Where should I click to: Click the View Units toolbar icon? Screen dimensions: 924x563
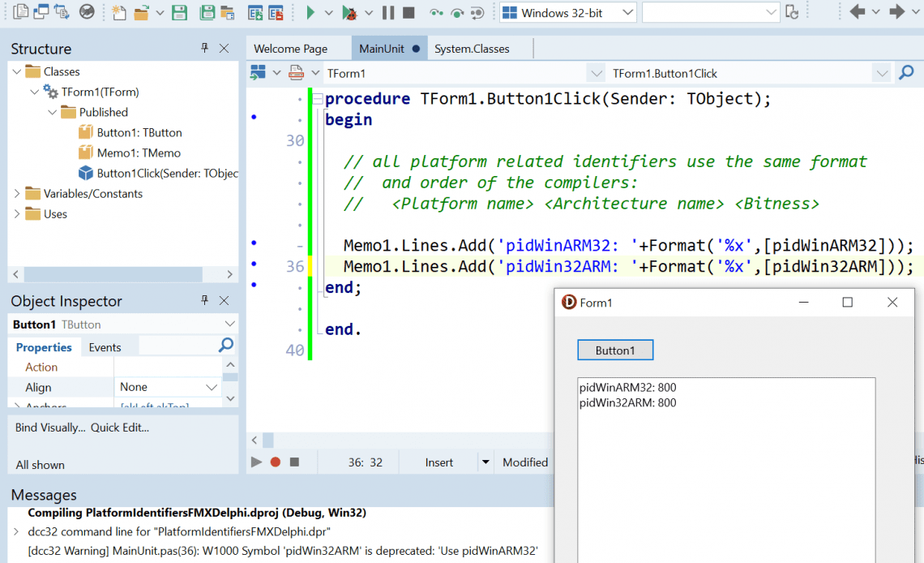20,12
